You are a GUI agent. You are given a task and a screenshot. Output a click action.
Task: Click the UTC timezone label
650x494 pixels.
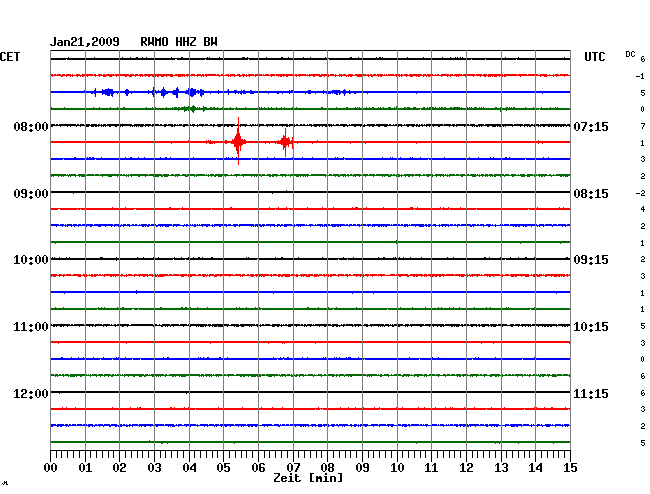[594, 57]
